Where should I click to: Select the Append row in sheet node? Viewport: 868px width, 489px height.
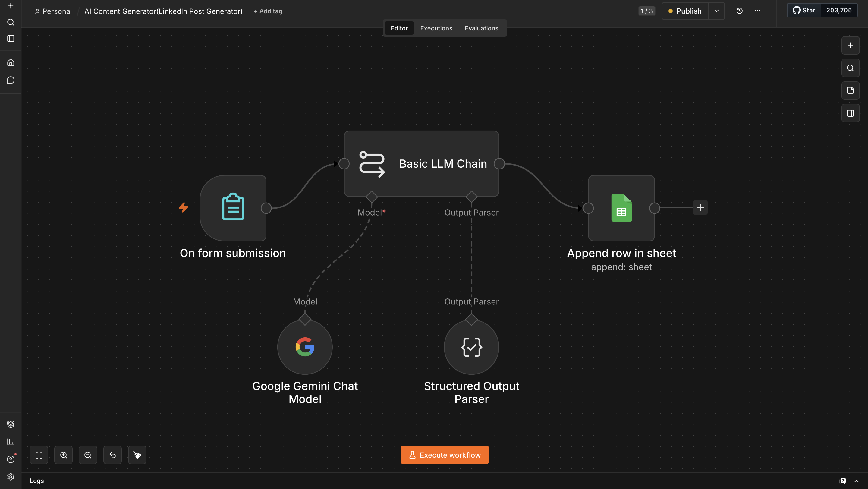(621, 208)
